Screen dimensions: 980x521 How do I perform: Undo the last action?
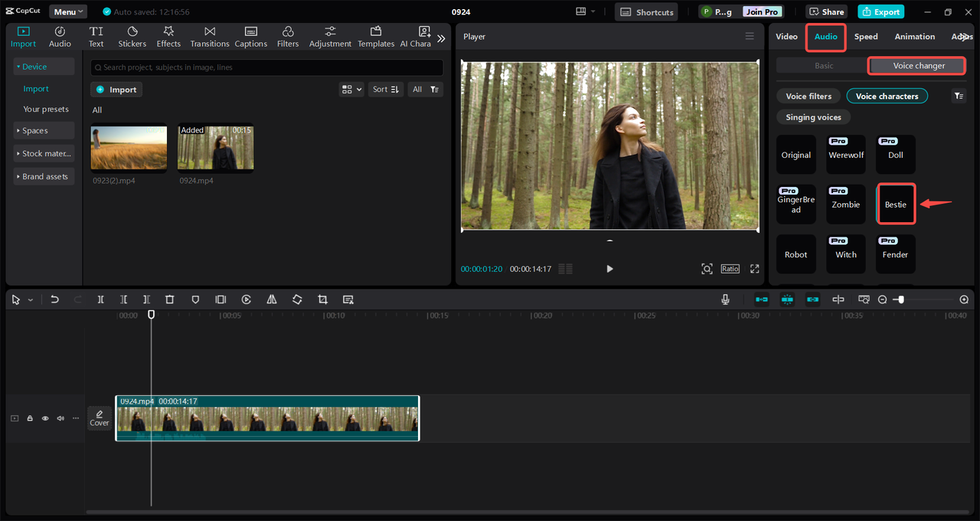[x=54, y=300]
